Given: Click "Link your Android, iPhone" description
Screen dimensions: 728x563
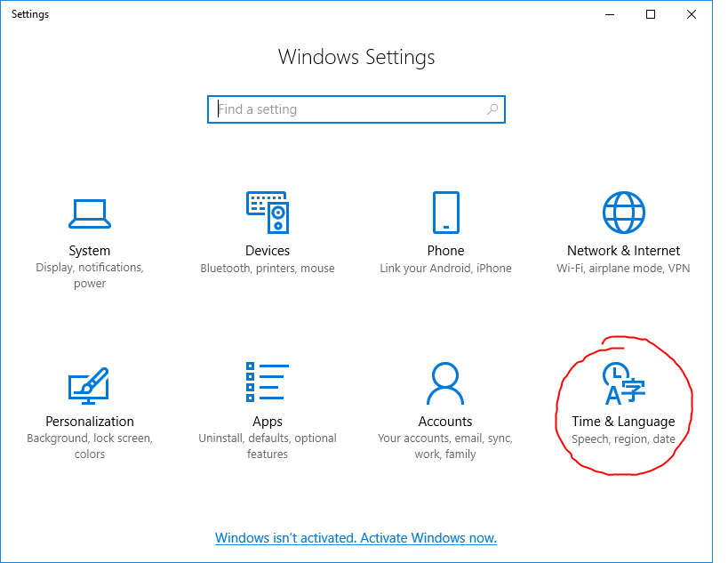Looking at the screenshot, I should [445, 268].
